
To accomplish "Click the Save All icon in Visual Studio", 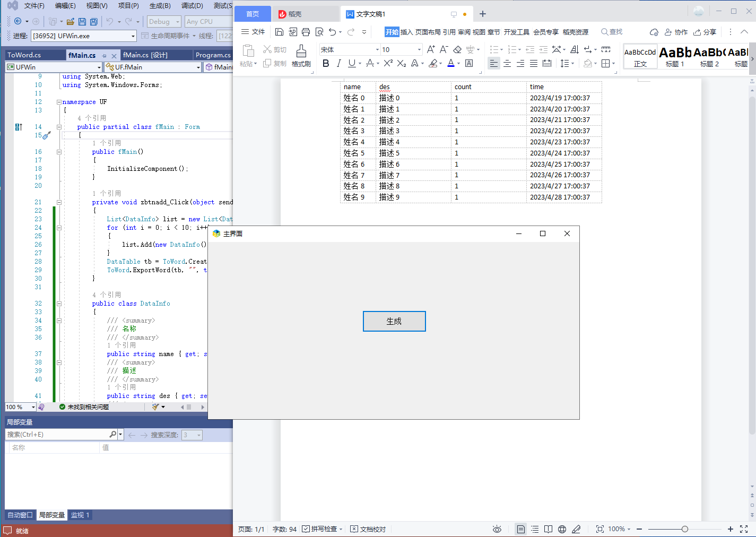I will point(94,22).
